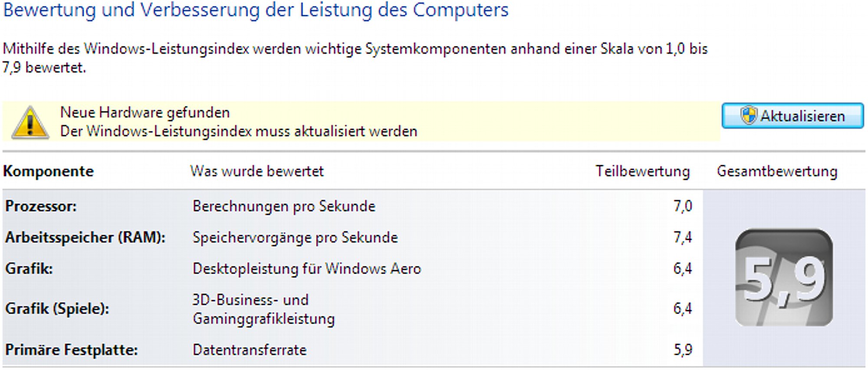Click the Desktopleistung für Windows Aero text
Viewport: 868px width, 370px height.
click(x=307, y=268)
